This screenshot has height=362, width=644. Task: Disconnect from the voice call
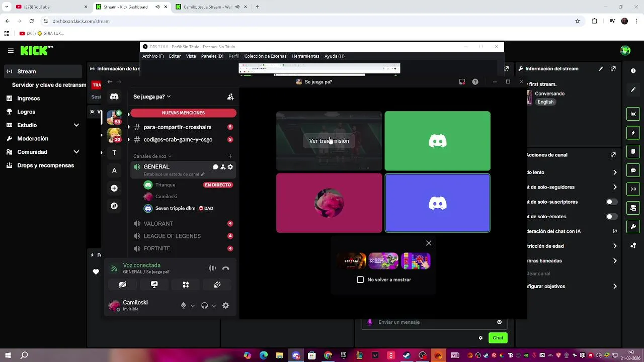click(x=225, y=268)
